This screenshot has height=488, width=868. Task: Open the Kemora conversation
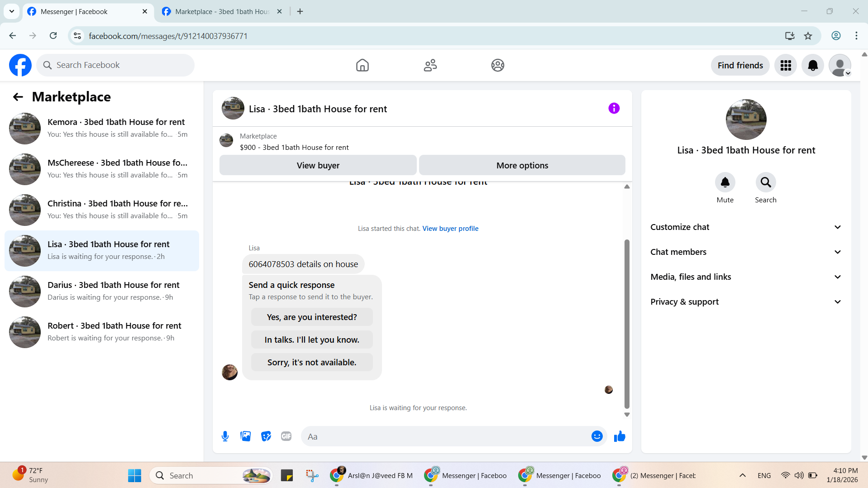(102, 129)
